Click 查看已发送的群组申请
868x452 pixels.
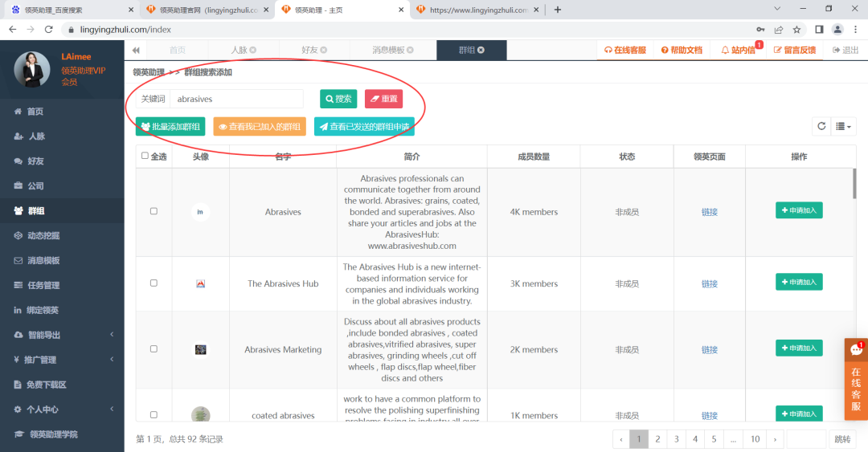pos(364,127)
